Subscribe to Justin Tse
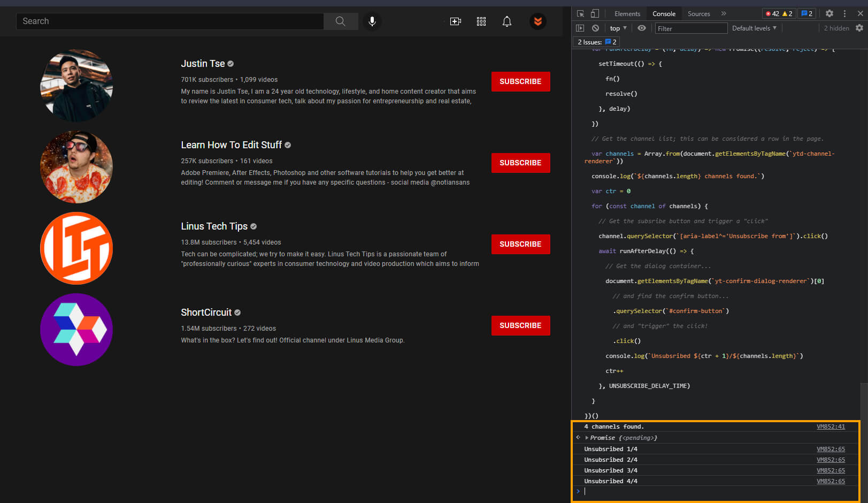This screenshot has width=868, height=503. [520, 81]
